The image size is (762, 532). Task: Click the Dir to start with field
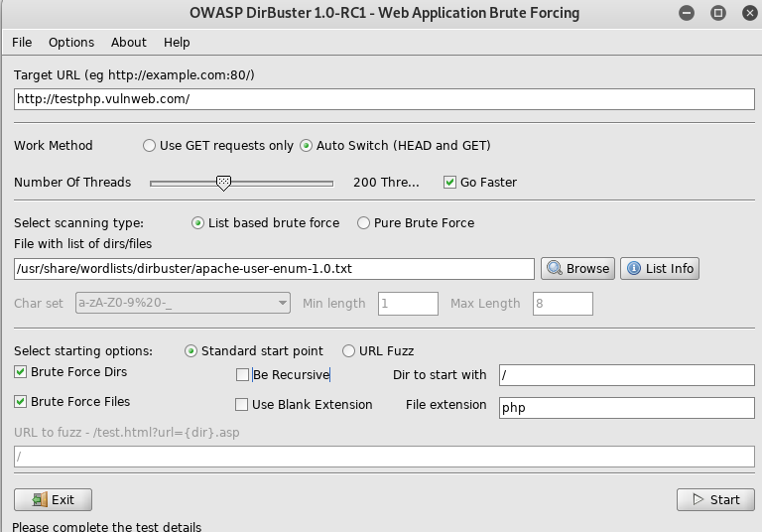tap(626, 375)
